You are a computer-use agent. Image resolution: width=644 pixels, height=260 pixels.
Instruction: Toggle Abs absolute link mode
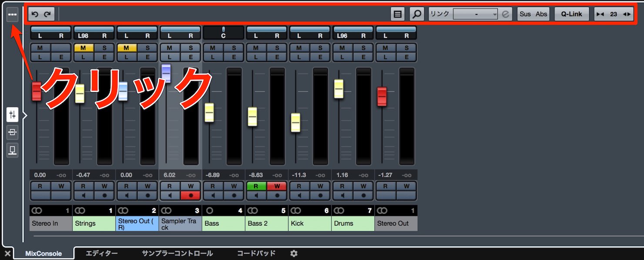click(541, 14)
